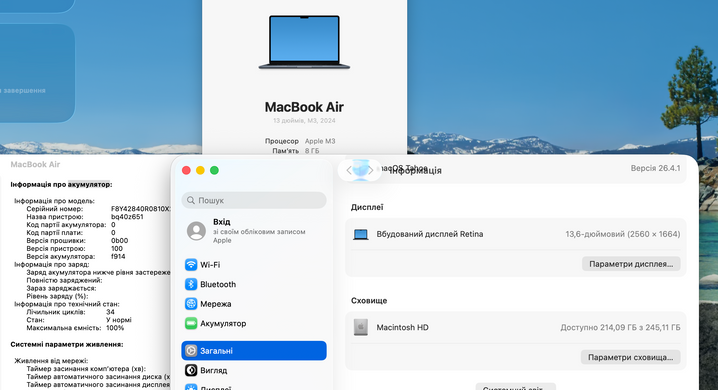This screenshot has height=390, width=718.
Task: Click the account avatar icon
Action: 196,231
